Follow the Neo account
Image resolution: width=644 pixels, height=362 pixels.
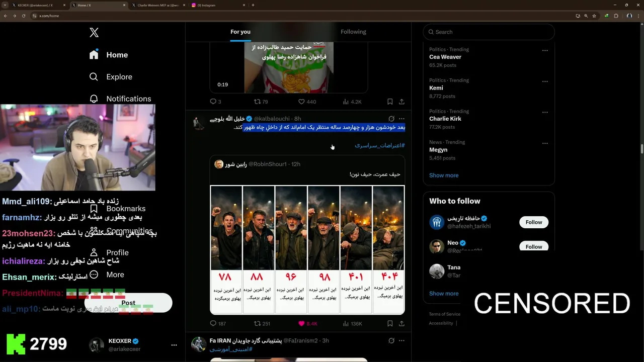click(534, 246)
